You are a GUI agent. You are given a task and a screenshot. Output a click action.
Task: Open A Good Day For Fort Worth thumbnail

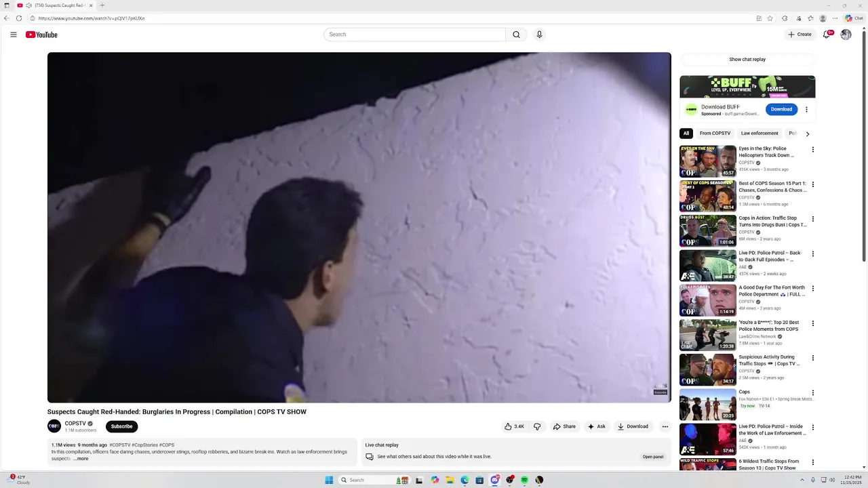click(708, 300)
